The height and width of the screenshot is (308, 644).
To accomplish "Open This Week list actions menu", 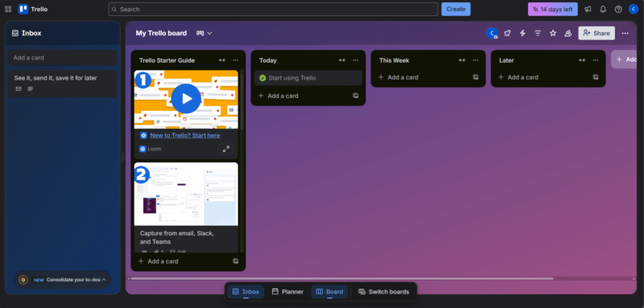I will [x=475, y=60].
